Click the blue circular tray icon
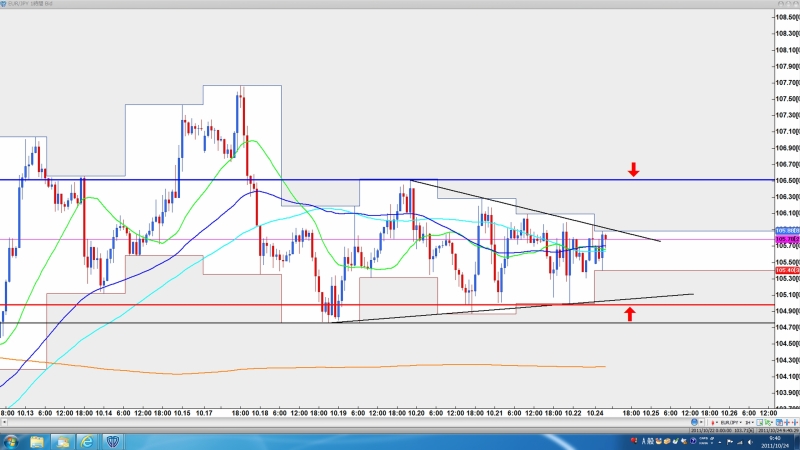This screenshot has width=800, height=450. 693,441
